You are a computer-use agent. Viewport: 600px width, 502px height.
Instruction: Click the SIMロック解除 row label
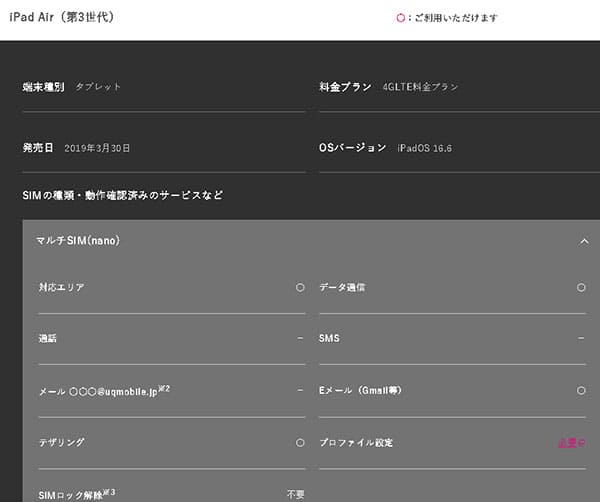[77, 494]
